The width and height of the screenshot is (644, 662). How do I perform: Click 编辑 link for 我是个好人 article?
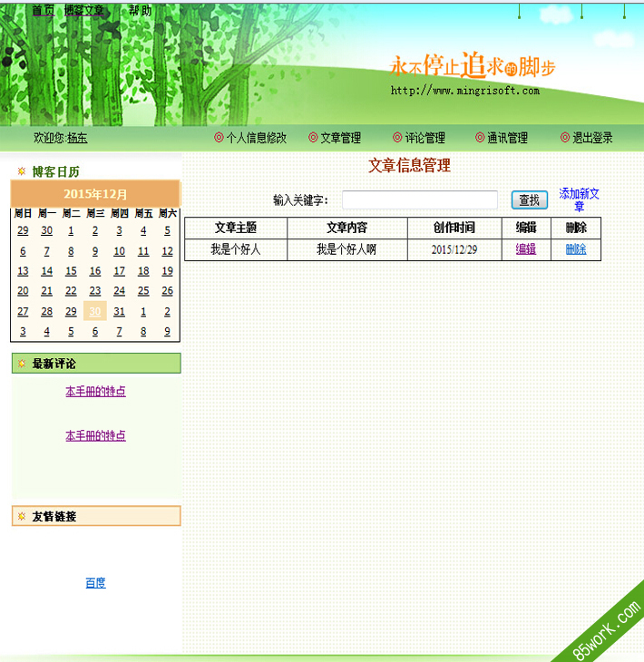pos(526,249)
